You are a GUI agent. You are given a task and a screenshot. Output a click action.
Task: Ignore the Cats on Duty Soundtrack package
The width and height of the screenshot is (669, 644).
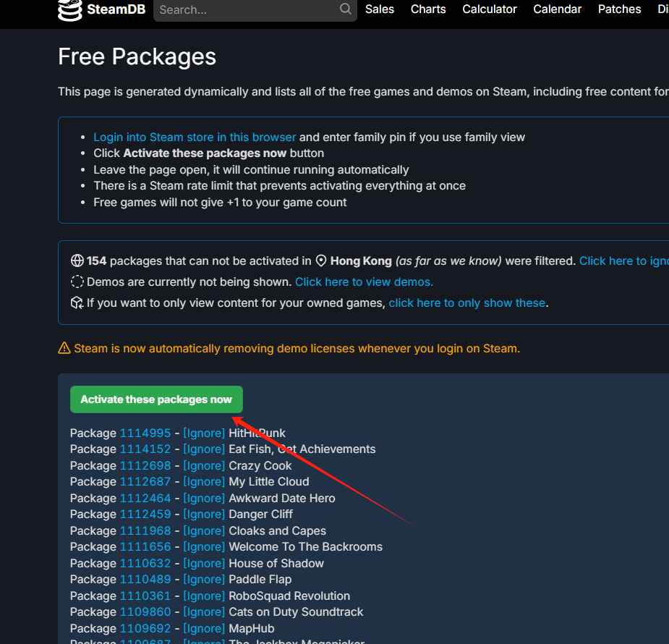tap(204, 612)
